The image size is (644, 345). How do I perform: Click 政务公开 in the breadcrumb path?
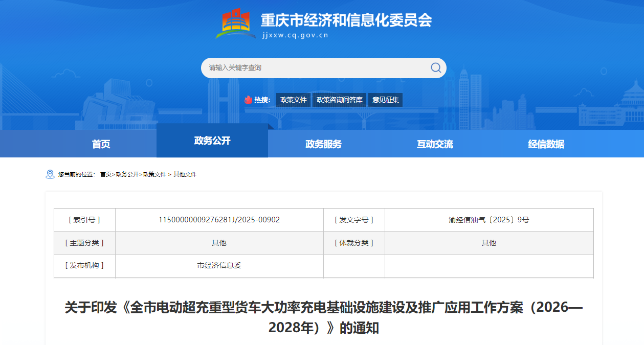coord(127,174)
